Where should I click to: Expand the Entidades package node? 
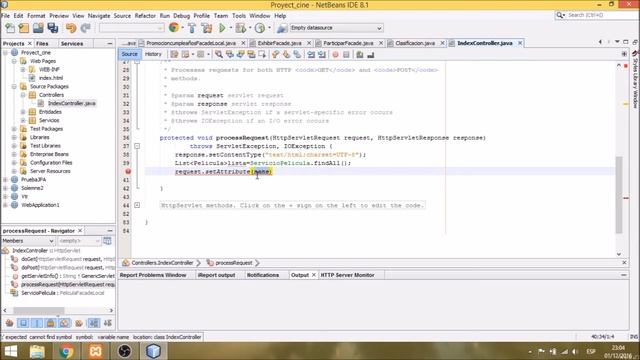tap(23, 112)
